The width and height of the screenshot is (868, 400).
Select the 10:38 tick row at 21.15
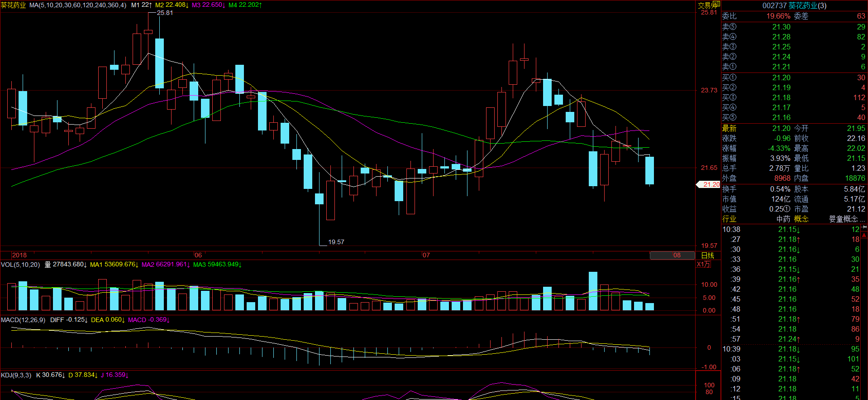click(791, 229)
